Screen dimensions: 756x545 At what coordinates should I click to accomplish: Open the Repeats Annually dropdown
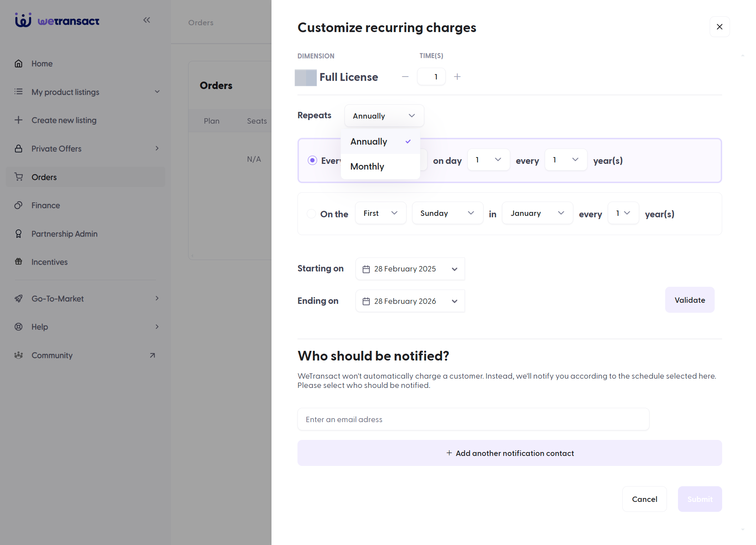click(x=384, y=116)
